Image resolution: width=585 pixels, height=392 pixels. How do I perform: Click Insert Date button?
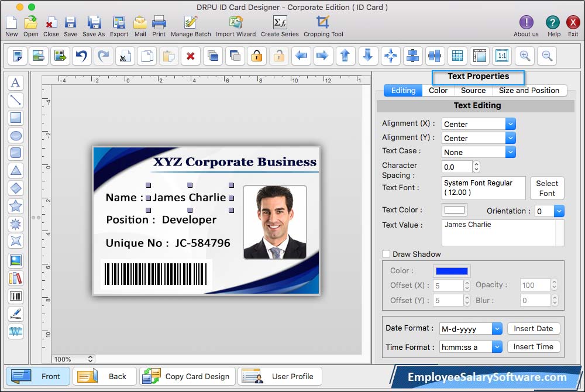point(534,329)
